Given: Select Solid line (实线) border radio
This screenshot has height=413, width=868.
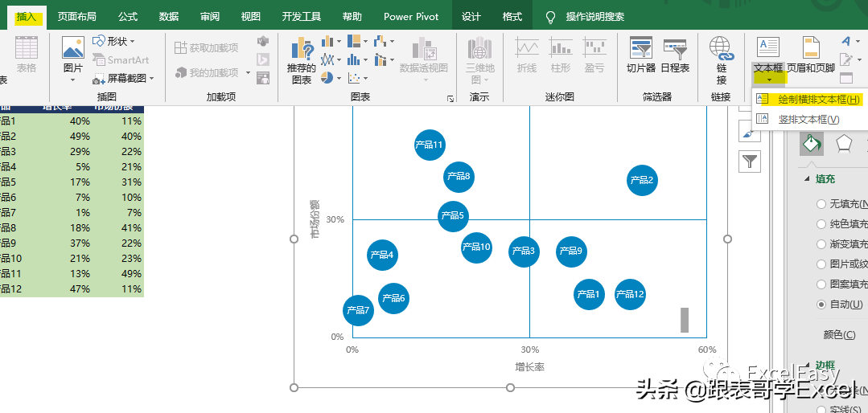Looking at the screenshot, I should 821,409.
